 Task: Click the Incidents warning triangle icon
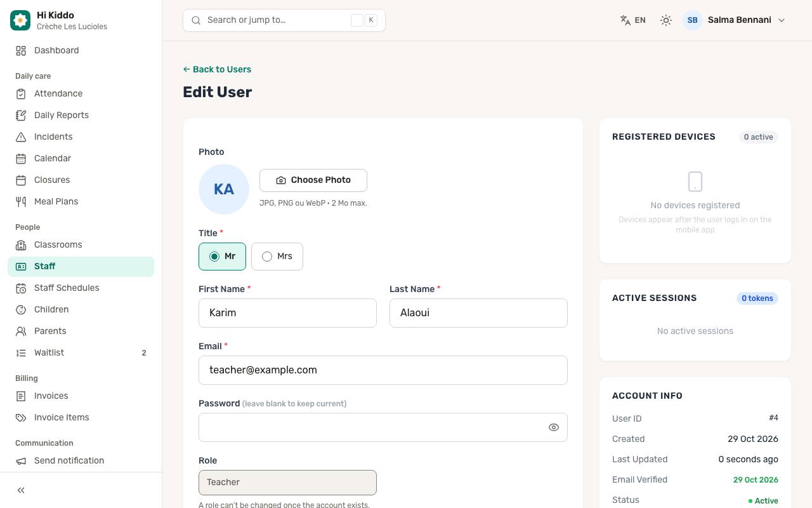click(x=21, y=137)
